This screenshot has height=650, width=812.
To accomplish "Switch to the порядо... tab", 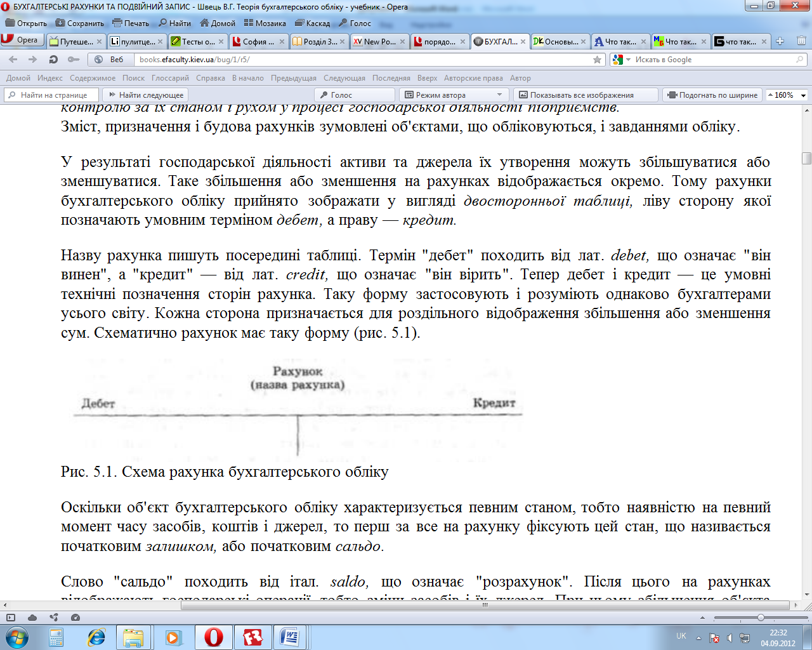I will [x=439, y=41].
